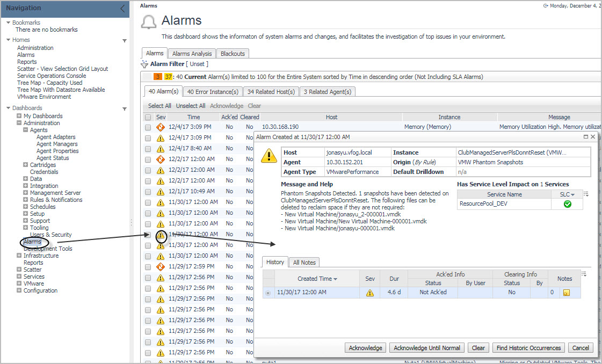Collapse the Navigation panel arrow
Image resolution: width=602 pixels, height=364 pixels.
122,8
